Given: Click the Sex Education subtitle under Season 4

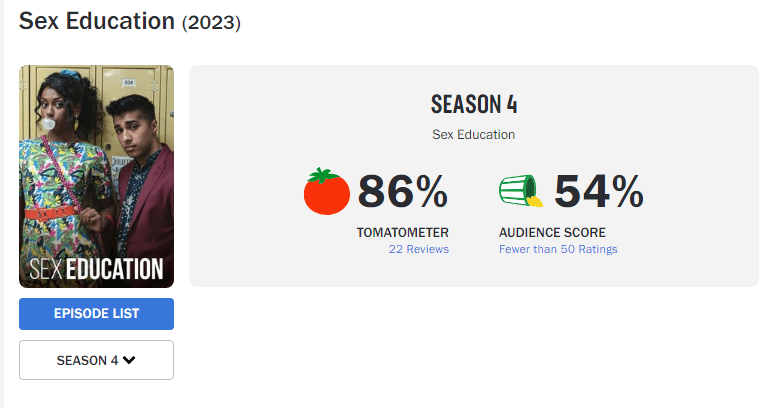Looking at the screenshot, I should [x=473, y=134].
